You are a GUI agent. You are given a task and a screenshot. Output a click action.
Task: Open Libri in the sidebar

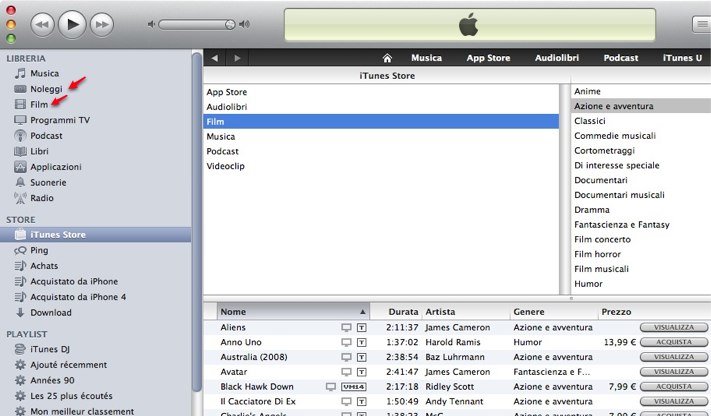pyautogui.click(x=39, y=151)
